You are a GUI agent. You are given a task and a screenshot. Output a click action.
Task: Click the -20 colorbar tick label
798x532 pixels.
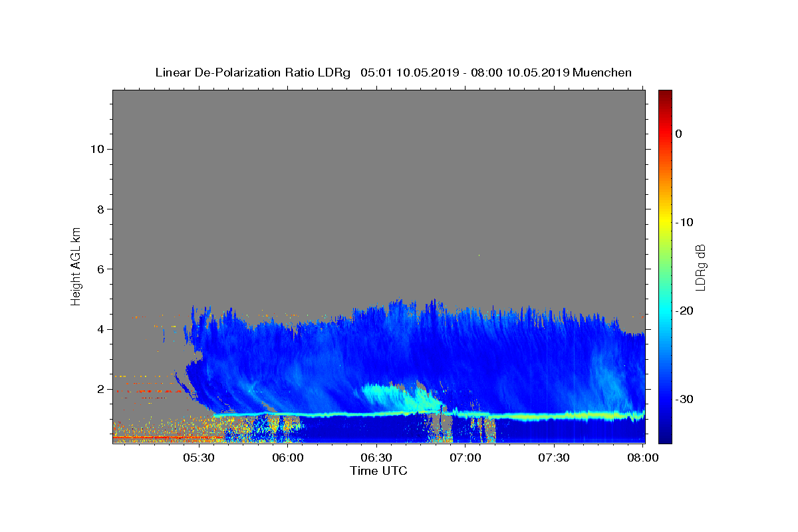(685, 311)
